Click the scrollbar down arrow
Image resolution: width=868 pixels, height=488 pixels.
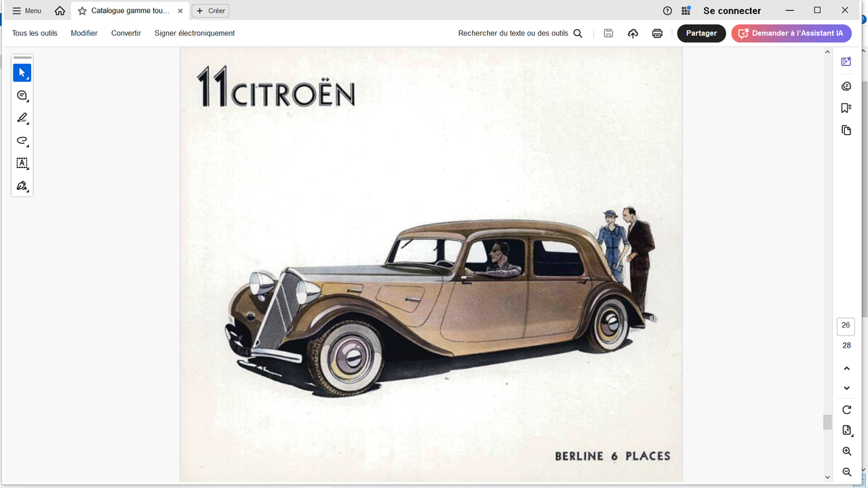827,477
